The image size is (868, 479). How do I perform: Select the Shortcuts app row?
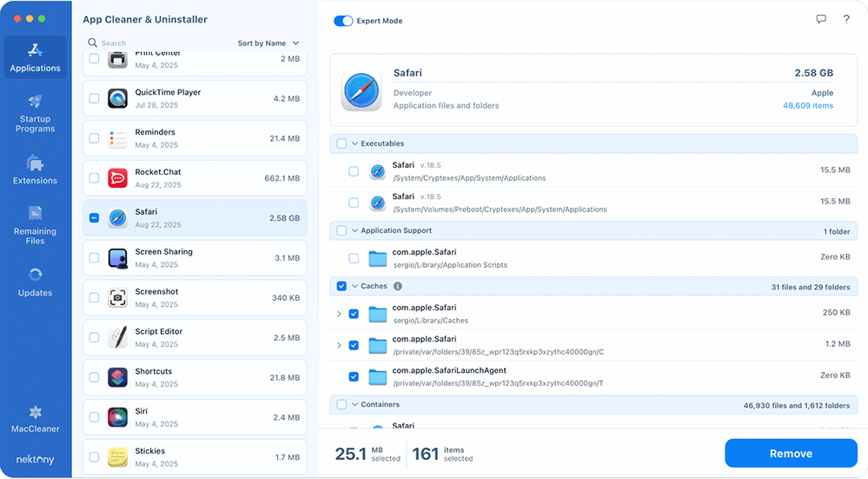coord(195,377)
